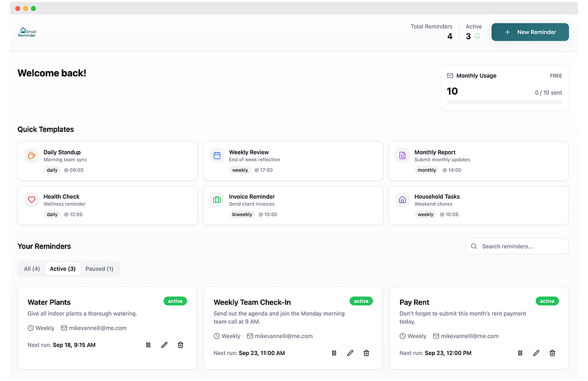Screen dimensions: 588x381
Task: Click the clock icon on Water Plants card
Action: tap(30, 328)
